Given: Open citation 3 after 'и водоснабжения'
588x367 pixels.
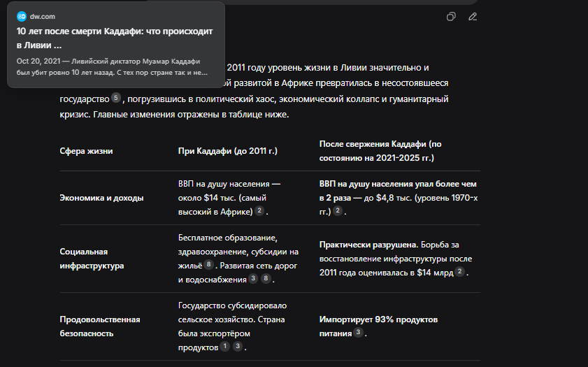Looking at the screenshot, I should click(x=254, y=279).
